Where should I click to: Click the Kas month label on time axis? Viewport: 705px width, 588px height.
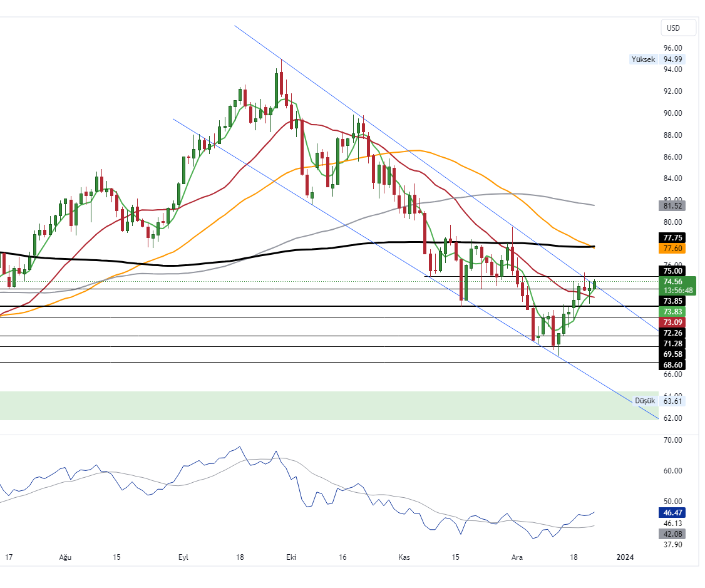[x=403, y=557]
